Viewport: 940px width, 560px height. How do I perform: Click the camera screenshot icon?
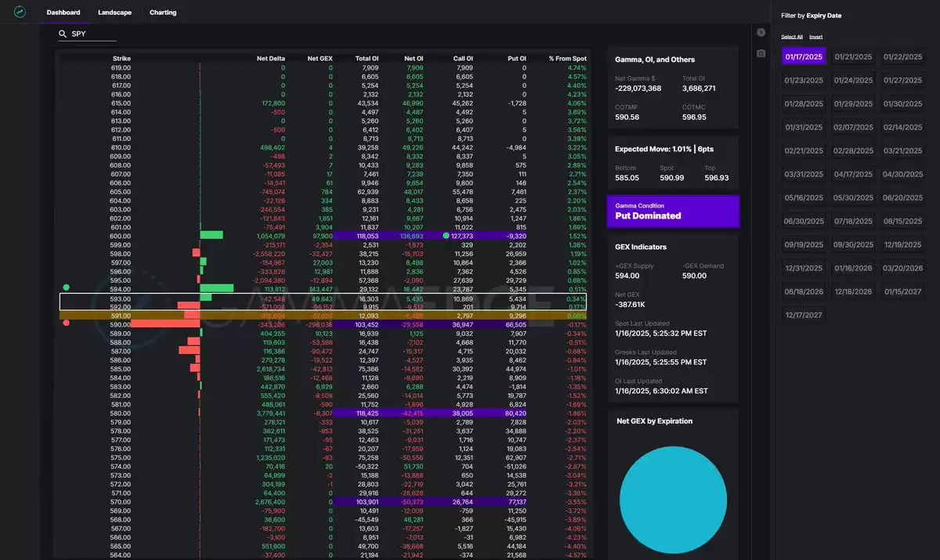tap(761, 53)
